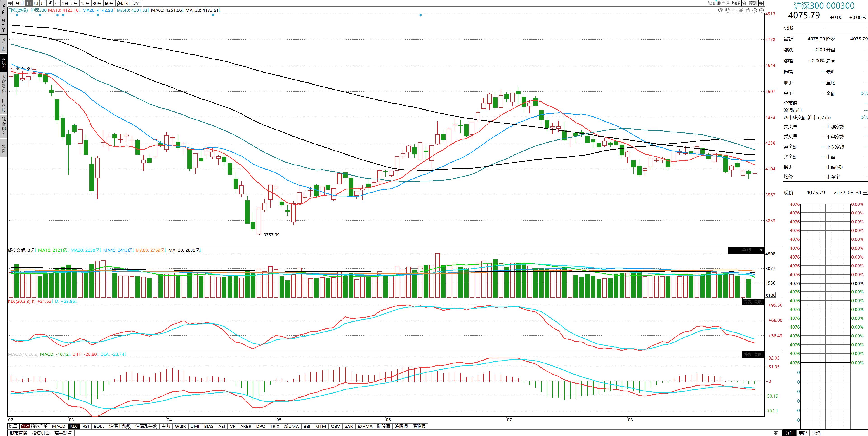Click the top-right panel collapse arrow

pyautogui.click(x=761, y=3)
